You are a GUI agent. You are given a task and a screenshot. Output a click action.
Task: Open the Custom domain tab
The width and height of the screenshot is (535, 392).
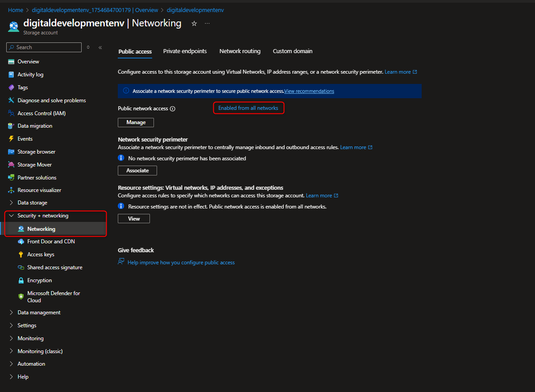292,51
